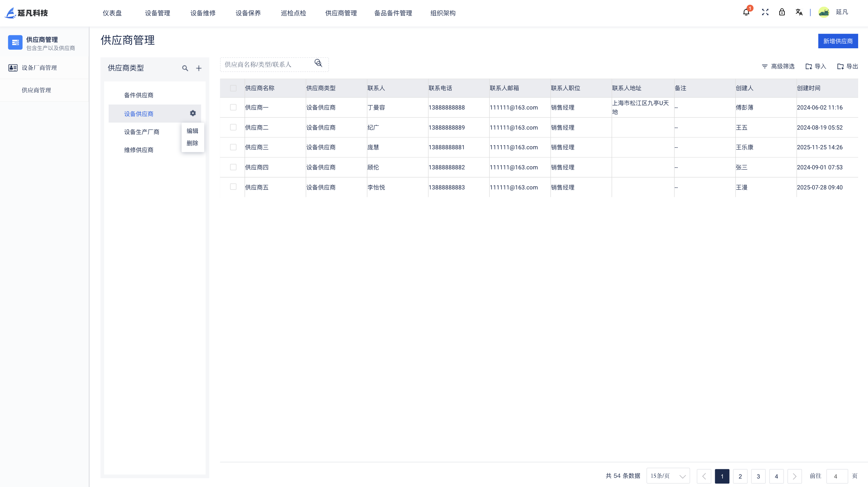868x487 pixels.
Task: Click the lock screen icon
Action: click(x=782, y=13)
